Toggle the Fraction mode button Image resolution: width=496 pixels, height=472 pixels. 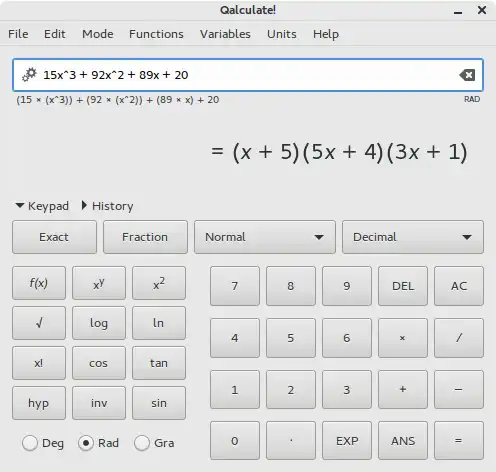[145, 237]
